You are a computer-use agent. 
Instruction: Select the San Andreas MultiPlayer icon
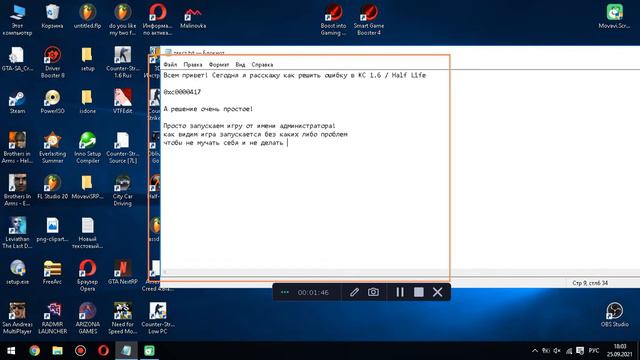point(17,318)
